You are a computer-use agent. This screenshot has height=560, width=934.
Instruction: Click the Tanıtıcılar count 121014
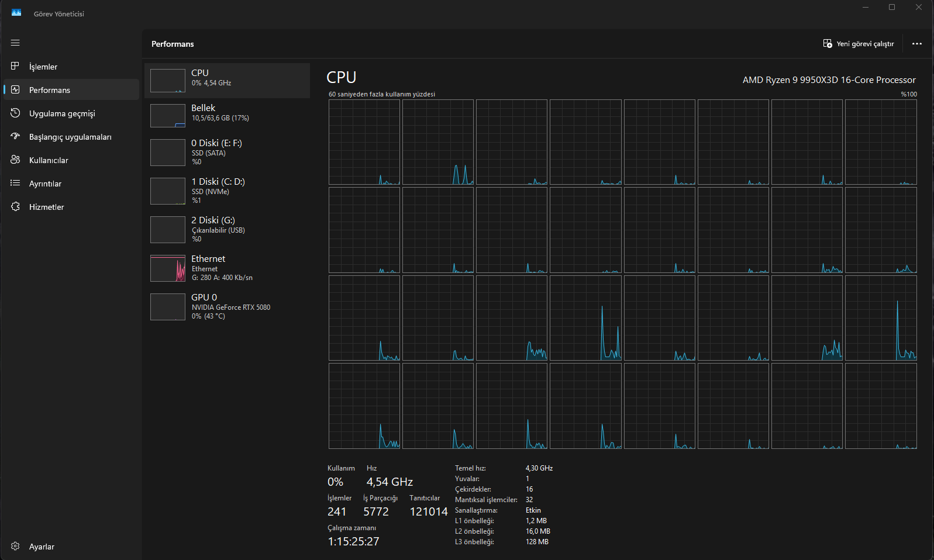[429, 511]
